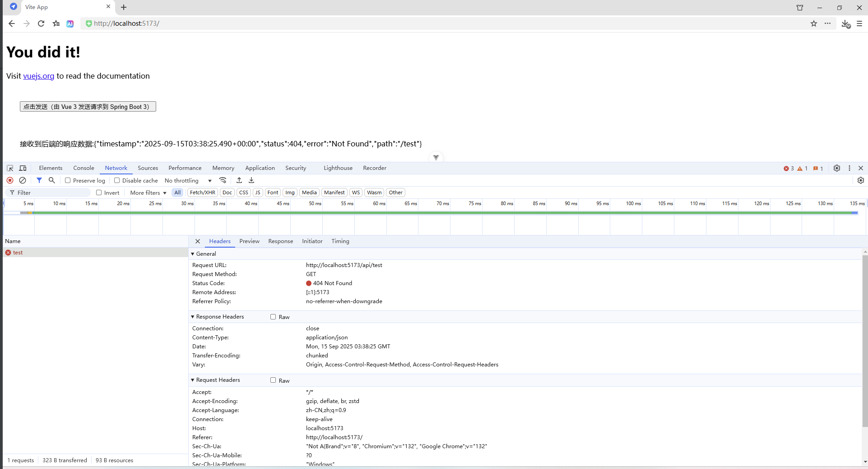The image size is (868, 469).
Task: Click the 点击发送 request button
Action: (88, 106)
